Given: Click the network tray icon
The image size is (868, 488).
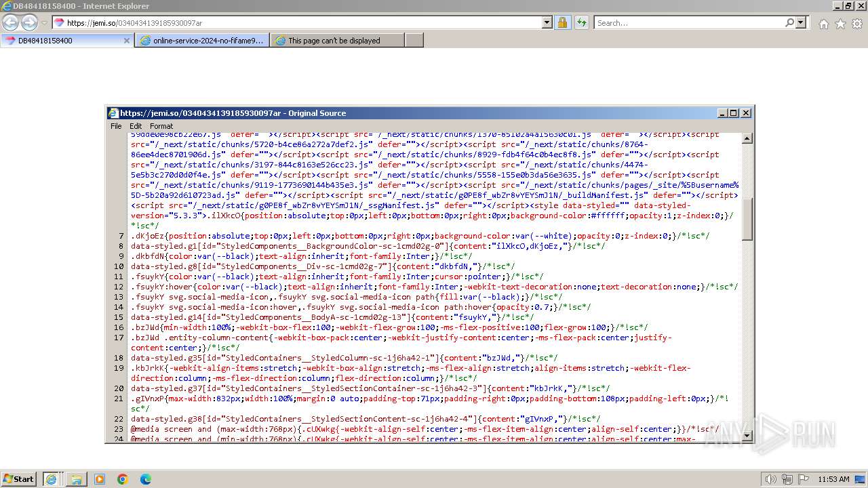Looking at the screenshot, I should tap(787, 479).
